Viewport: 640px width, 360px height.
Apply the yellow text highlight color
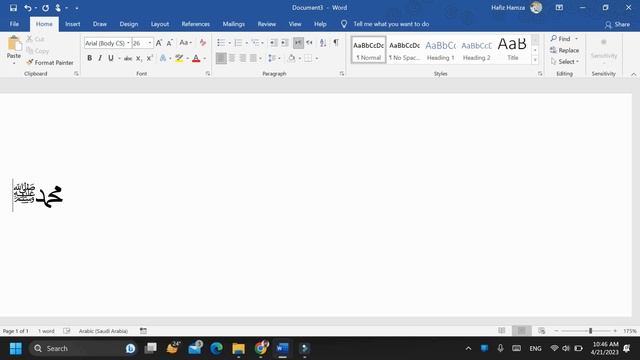click(x=179, y=58)
